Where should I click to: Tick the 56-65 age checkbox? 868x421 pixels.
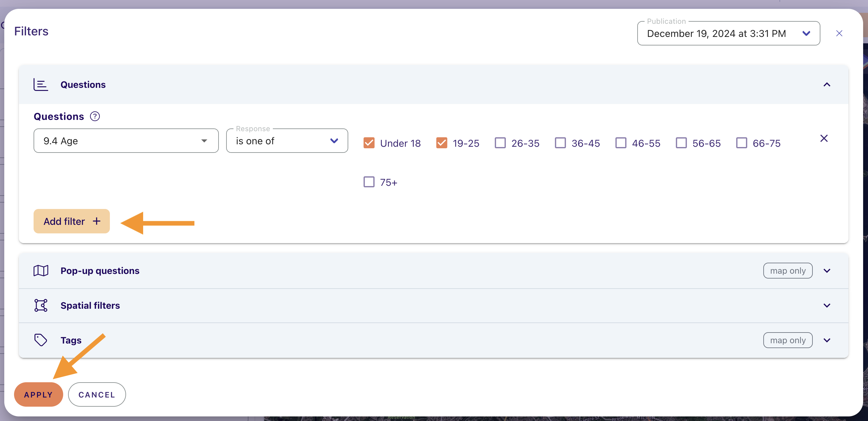(681, 143)
